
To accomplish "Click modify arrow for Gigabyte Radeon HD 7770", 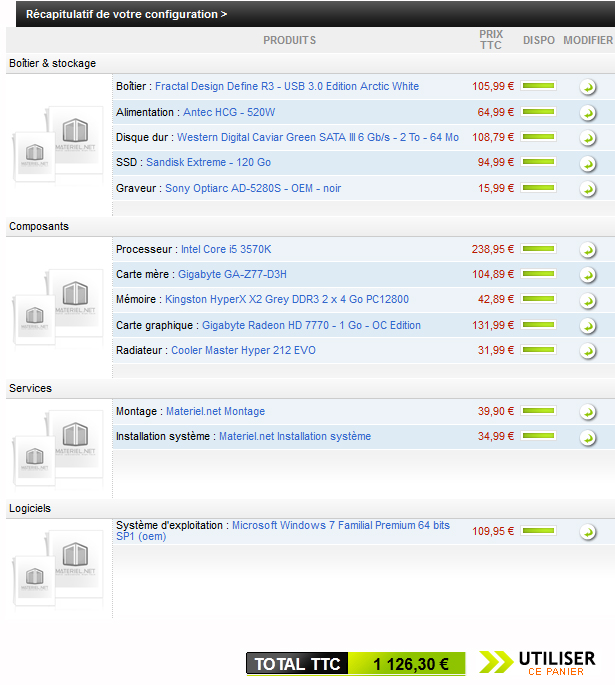I will 588,326.
